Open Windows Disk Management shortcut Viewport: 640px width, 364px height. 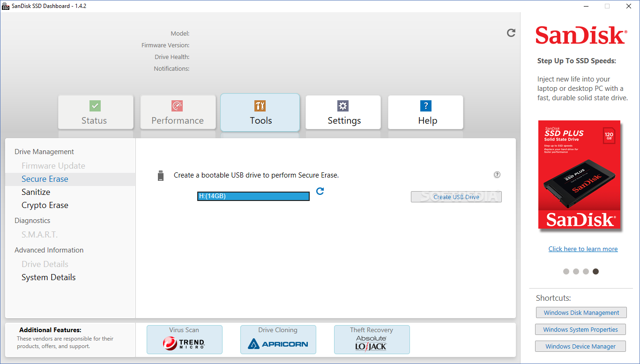pos(581,312)
